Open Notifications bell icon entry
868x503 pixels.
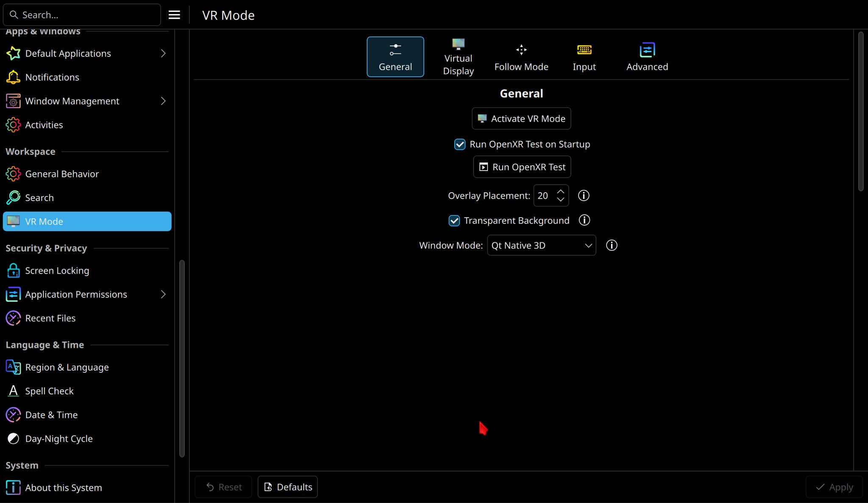click(x=52, y=77)
